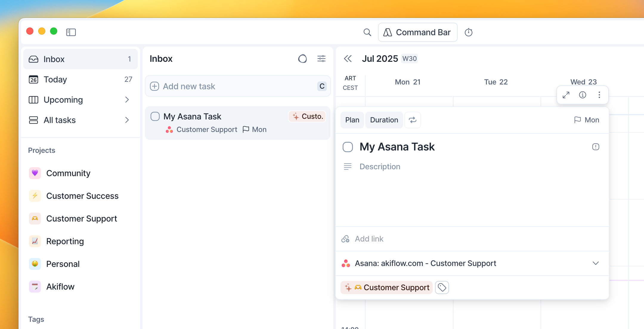The image size is (644, 329).
Task: Select the Wed 23 day header
Action: [x=583, y=82]
